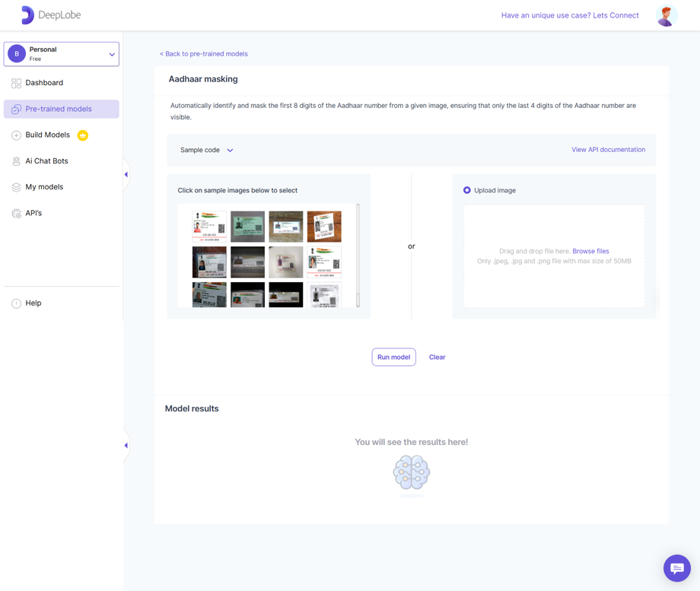Select the fourth sample image in top row

click(x=325, y=227)
